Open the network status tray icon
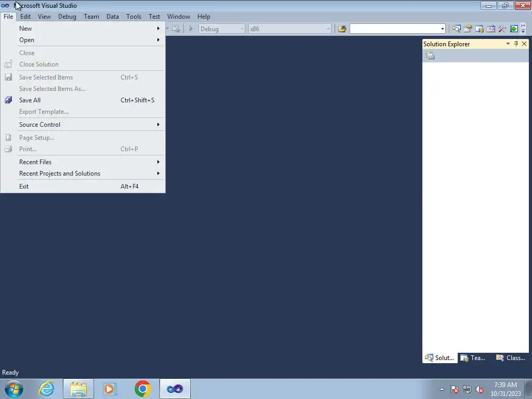532x399 pixels. (467, 389)
